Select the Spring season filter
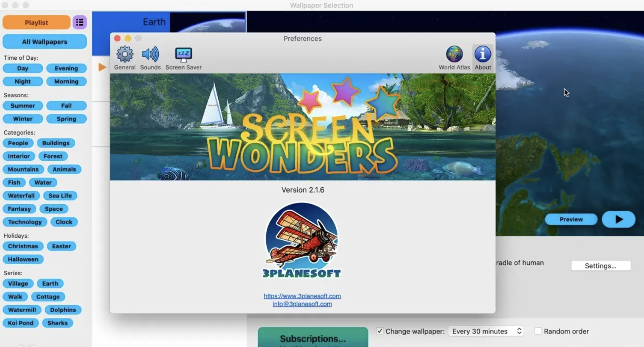The image size is (644, 347). (66, 119)
